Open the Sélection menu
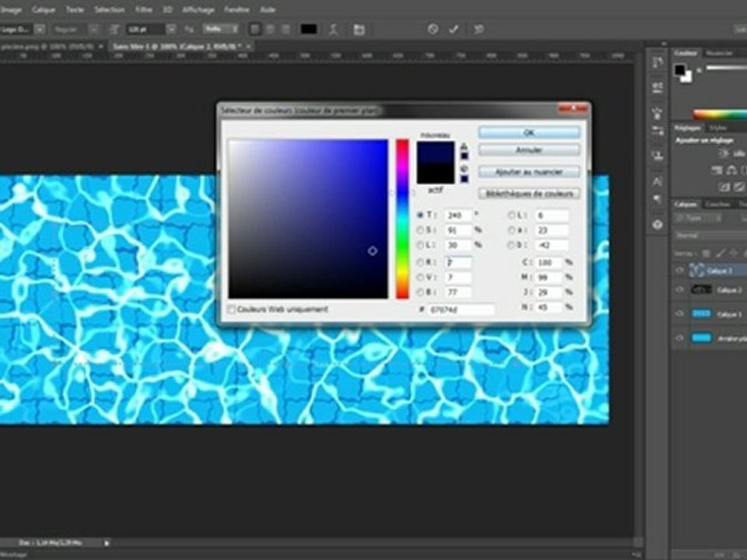Screen dimensions: 747x560 (109, 9)
